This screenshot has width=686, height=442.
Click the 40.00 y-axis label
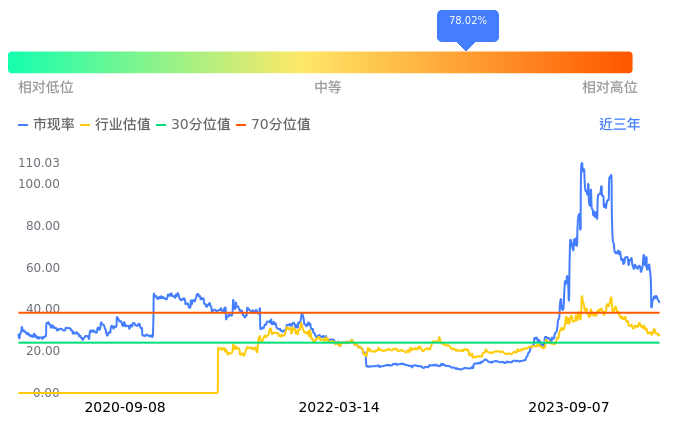[x=42, y=309]
